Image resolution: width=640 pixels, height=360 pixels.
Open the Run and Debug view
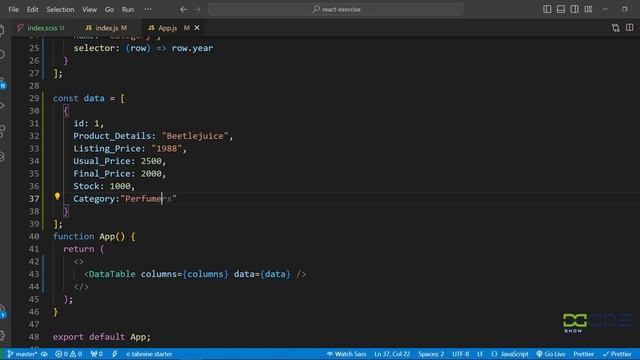pos(2,106)
